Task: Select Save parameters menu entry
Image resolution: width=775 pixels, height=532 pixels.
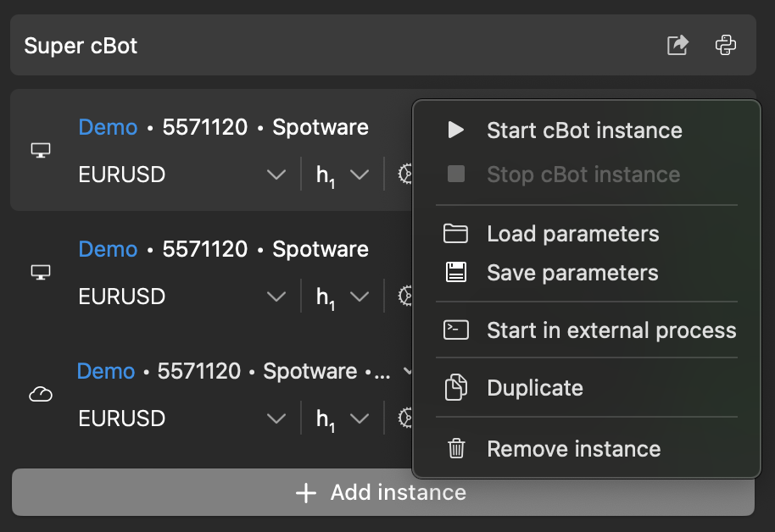Action: point(572,273)
